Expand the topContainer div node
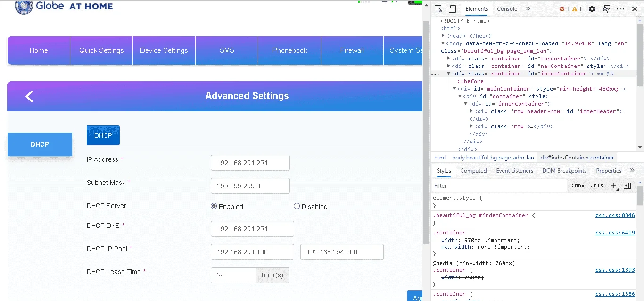 [448, 59]
